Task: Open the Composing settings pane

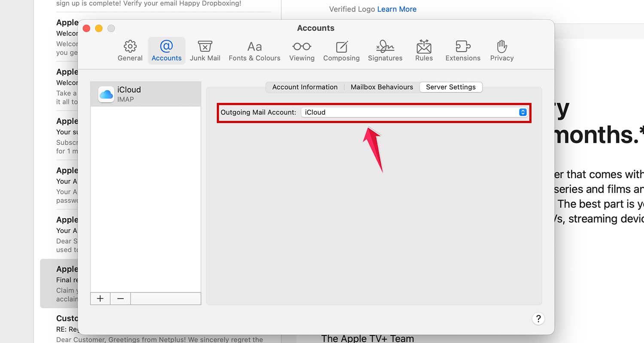Action: (341, 50)
